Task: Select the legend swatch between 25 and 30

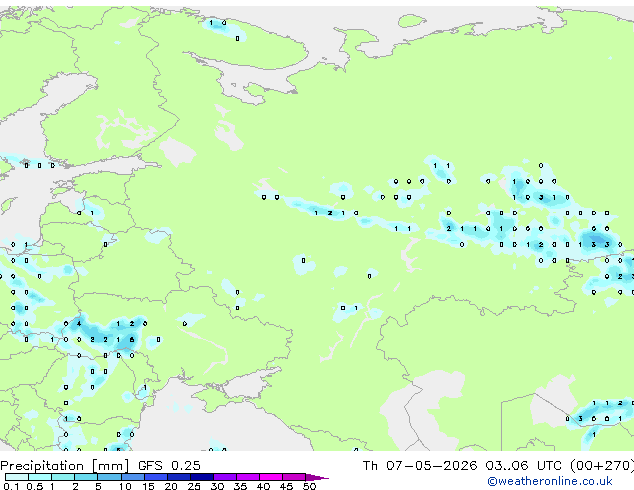Action: point(201,477)
